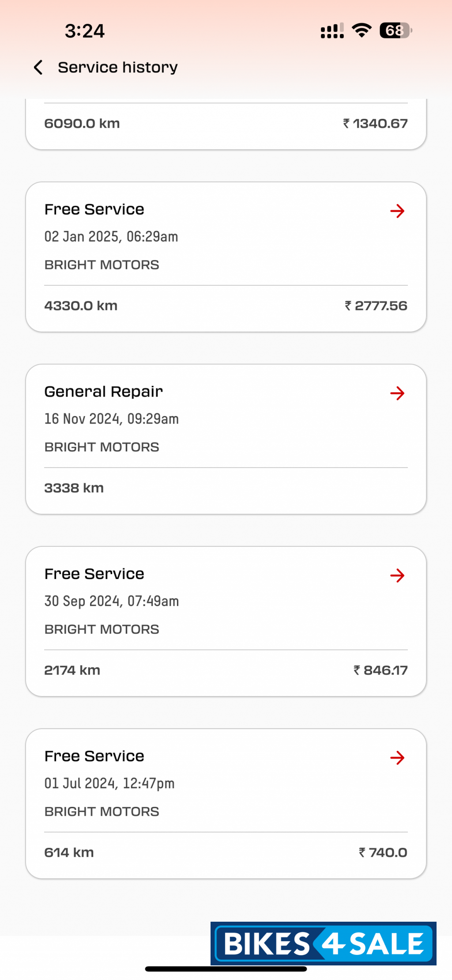Screen dimensions: 452x980
Task: Select the General Repair title
Action: click(104, 392)
